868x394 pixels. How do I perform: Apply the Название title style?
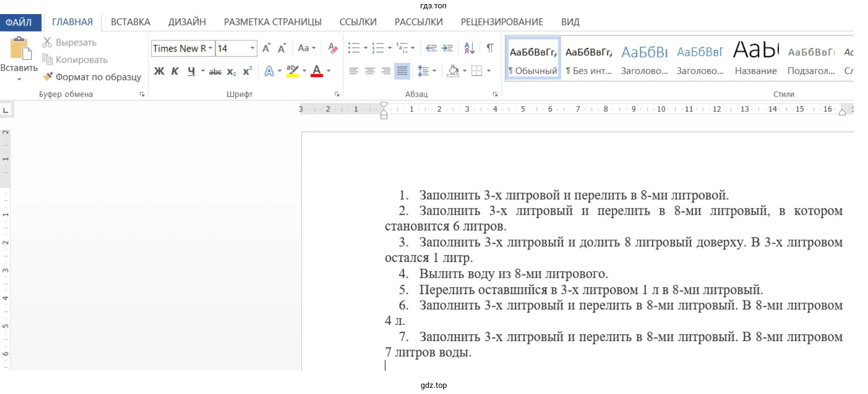click(756, 58)
